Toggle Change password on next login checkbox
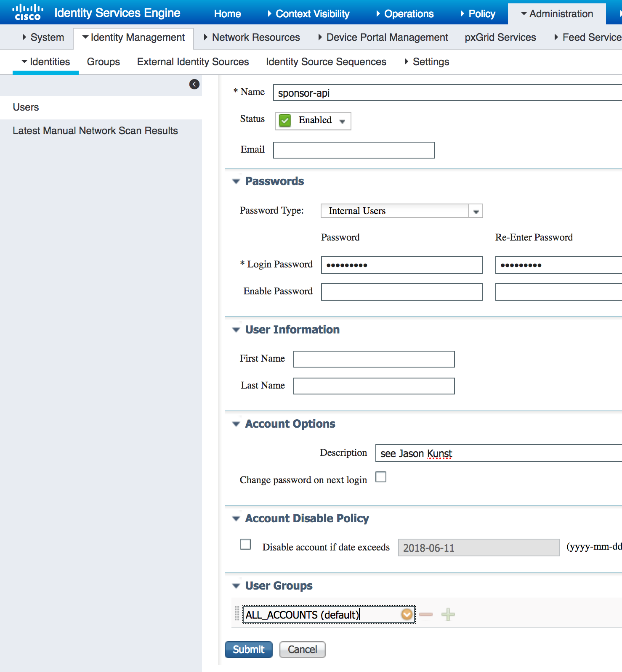The height and width of the screenshot is (672, 622). 381,477
